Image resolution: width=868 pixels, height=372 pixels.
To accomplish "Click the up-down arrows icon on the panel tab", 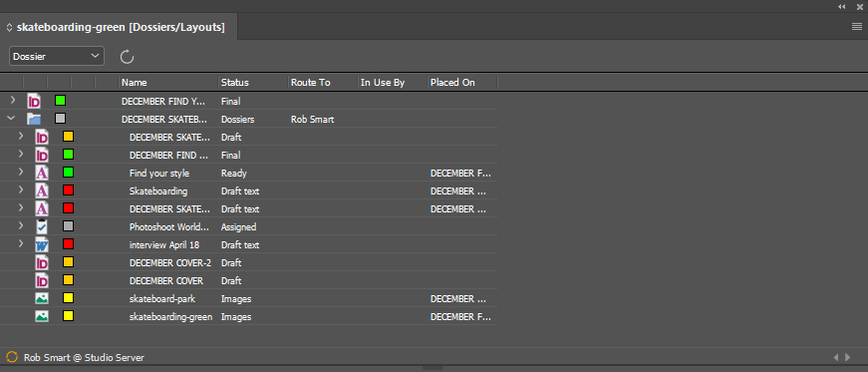I will click(9, 27).
